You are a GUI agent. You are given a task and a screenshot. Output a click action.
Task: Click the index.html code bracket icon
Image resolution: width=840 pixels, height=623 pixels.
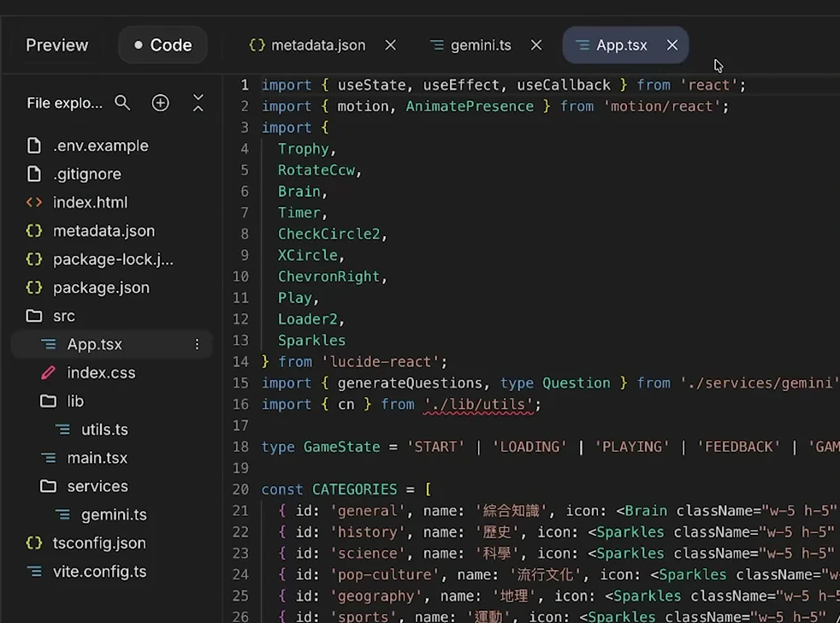click(33, 202)
